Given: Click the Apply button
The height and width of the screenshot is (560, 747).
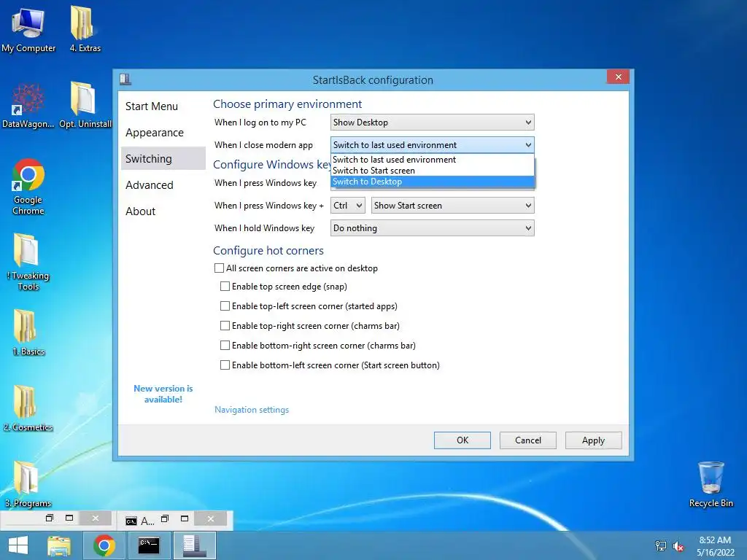Looking at the screenshot, I should [593, 440].
